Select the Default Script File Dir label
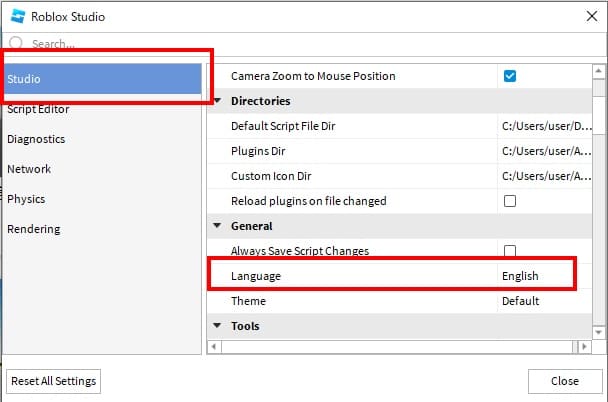Image resolution: width=608 pixels, height=402 pixels. pyautogui.click(x=283, y=126)
